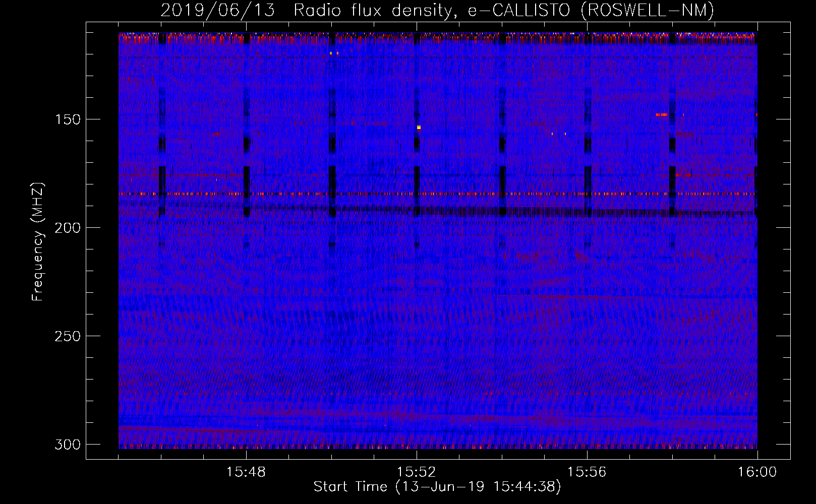Click the 300 frequency tick label

pos(67,445)
